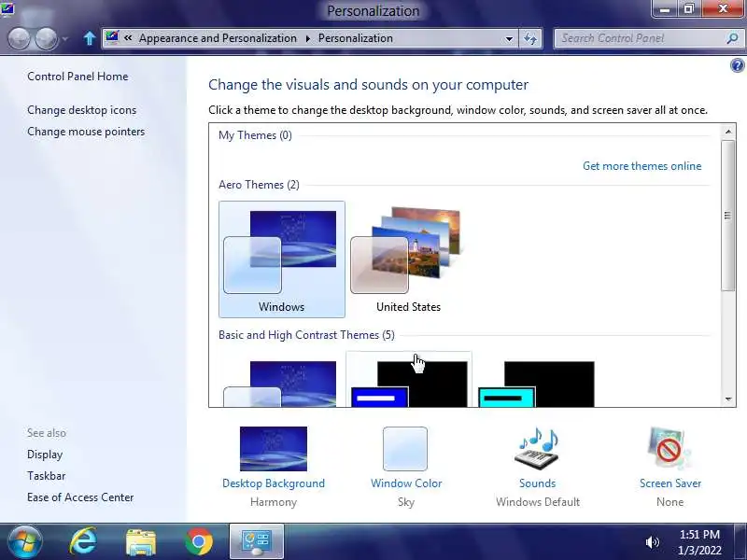This screenshot has width=747, height=560.
Task: Click the Control Panel taskbar button
Action: tap(257, 541)
